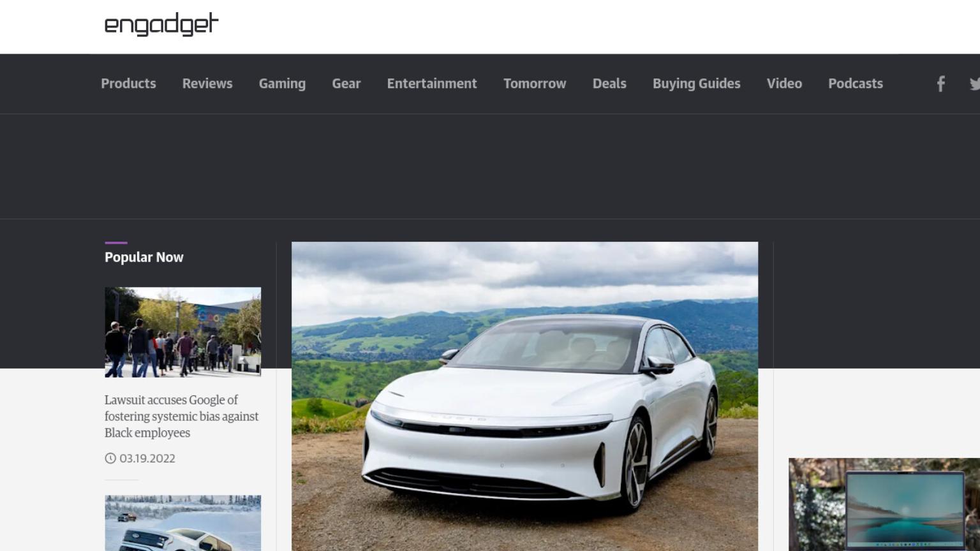Open the Deals page
Image resolution: width=980 pixels, height=551 pixels.
pos(609,84)
